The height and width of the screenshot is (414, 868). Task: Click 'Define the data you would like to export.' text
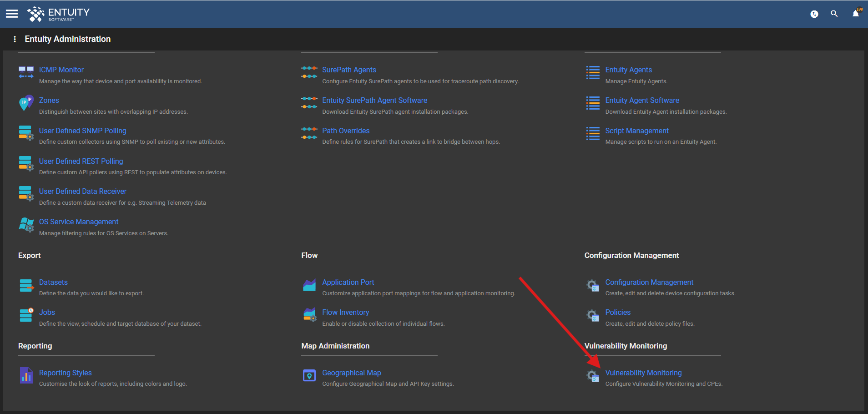tap(91, 293)
